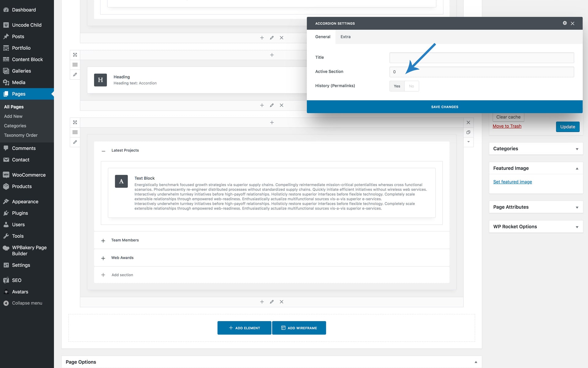Click the Heading element H icon

(x=100, y=80)
